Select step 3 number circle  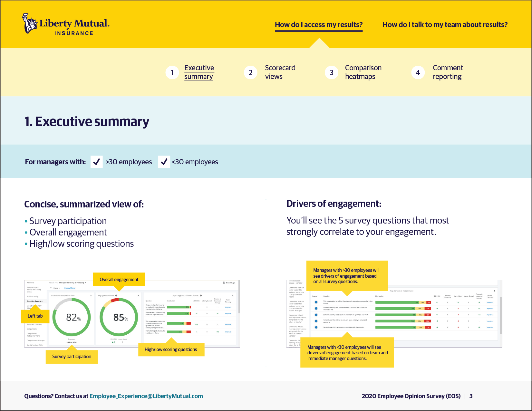332,72
